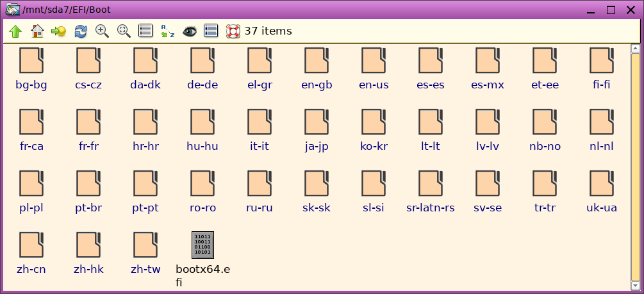Change the A-Z sort order
Viewport: 644px width, 294px height.
pyautogui.click(x=168, y=31)
